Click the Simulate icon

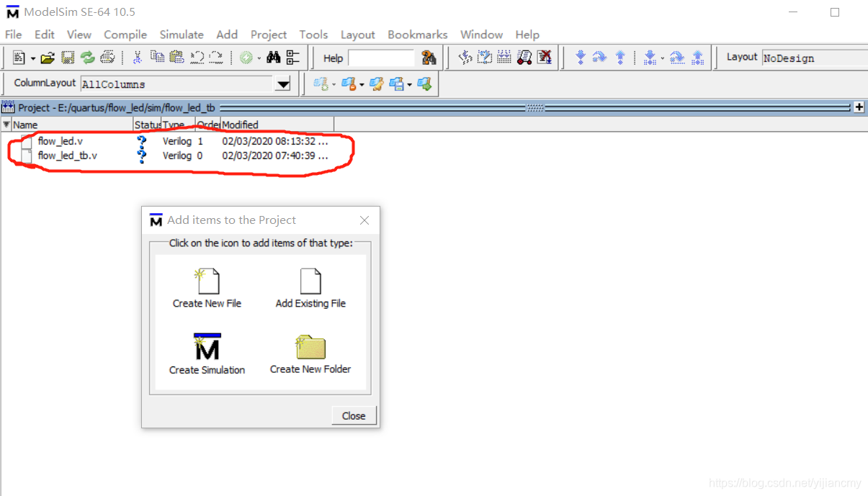tap(524, 58)
